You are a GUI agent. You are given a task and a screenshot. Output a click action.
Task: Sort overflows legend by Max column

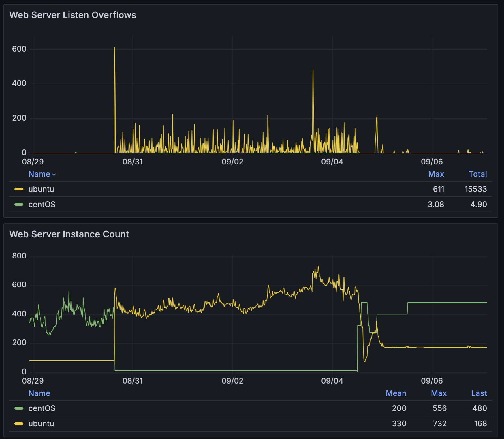[436, 174]
